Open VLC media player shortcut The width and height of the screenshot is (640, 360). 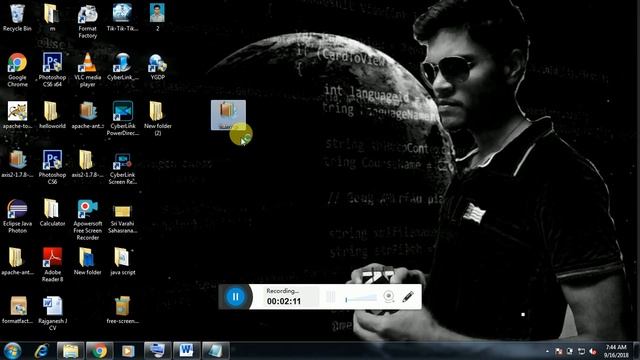(87, 69)
